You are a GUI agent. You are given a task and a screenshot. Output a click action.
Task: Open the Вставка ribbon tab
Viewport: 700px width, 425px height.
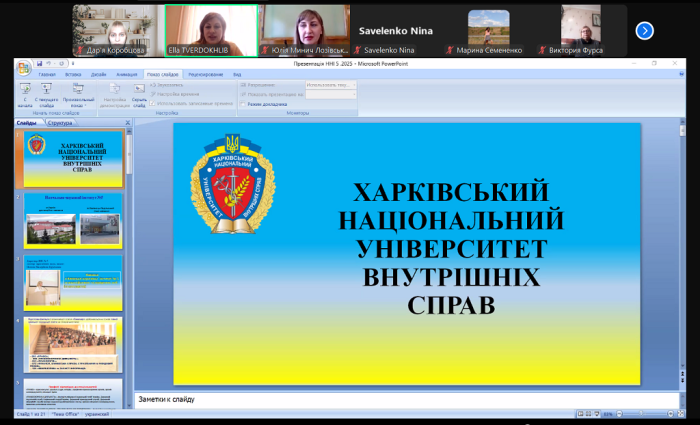[x=73, y=75]
